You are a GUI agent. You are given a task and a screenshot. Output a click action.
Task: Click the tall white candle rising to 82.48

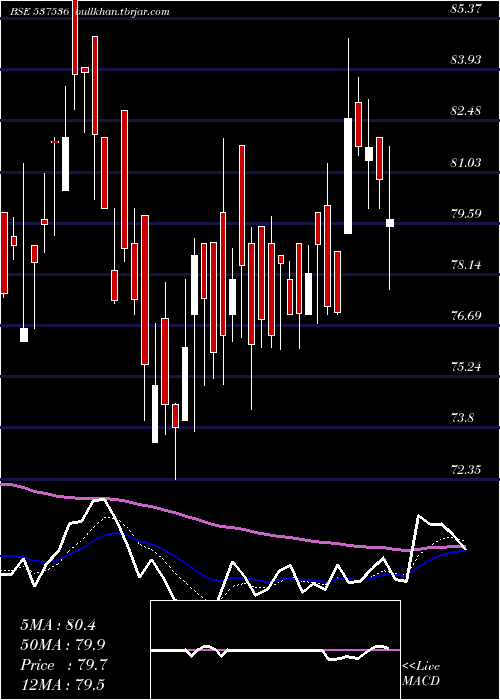(348, 176)
